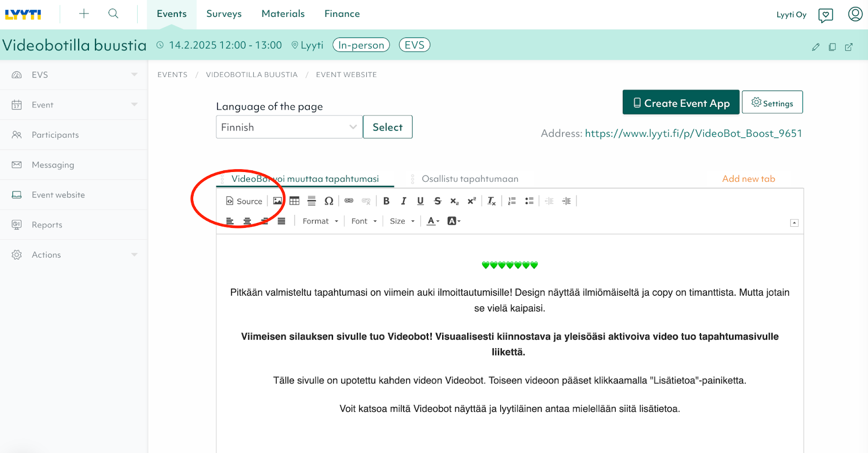The width and height of the screenshot is (868, 453).
Task: Open the user profile icon
Action: pyautogui.click(x=855, y=14)
